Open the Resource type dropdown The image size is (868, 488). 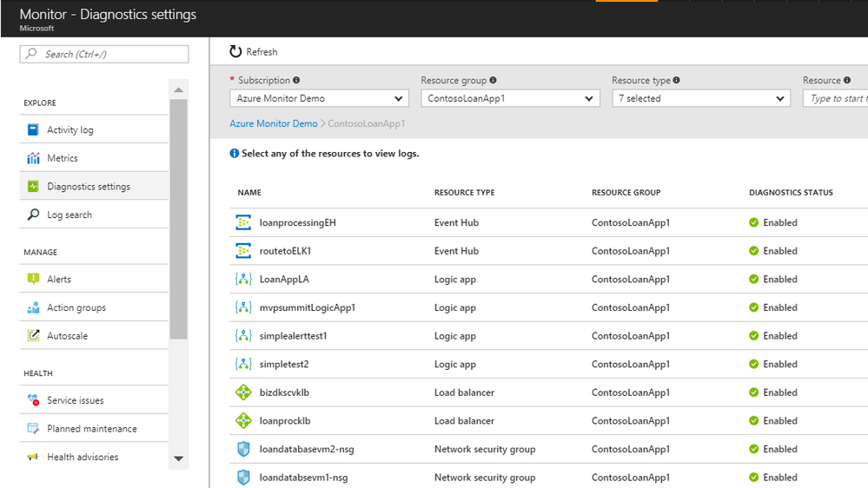(701, 99)
